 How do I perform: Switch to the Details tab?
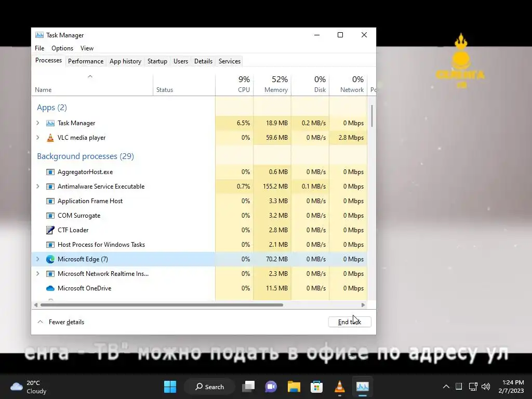pos(203,61)
